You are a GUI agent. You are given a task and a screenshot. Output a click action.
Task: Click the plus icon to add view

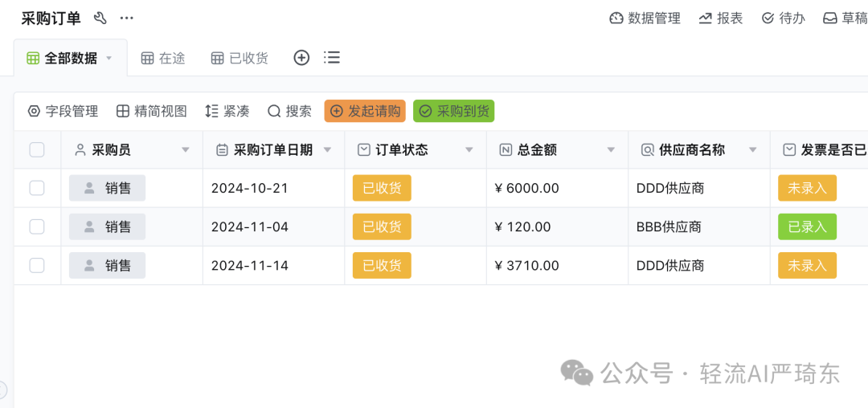point(301,58)
